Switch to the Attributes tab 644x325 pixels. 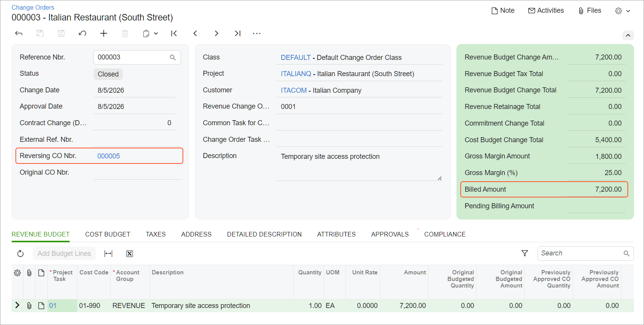point(336,234)
